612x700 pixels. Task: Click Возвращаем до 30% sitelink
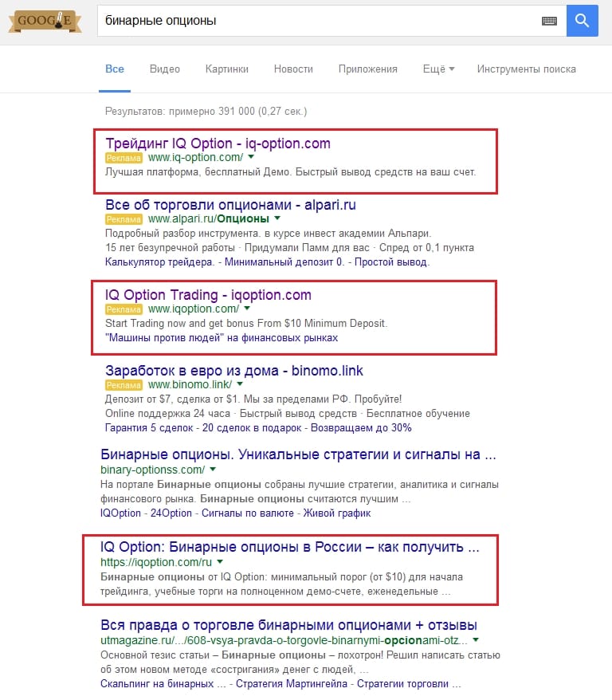point(361,427)
